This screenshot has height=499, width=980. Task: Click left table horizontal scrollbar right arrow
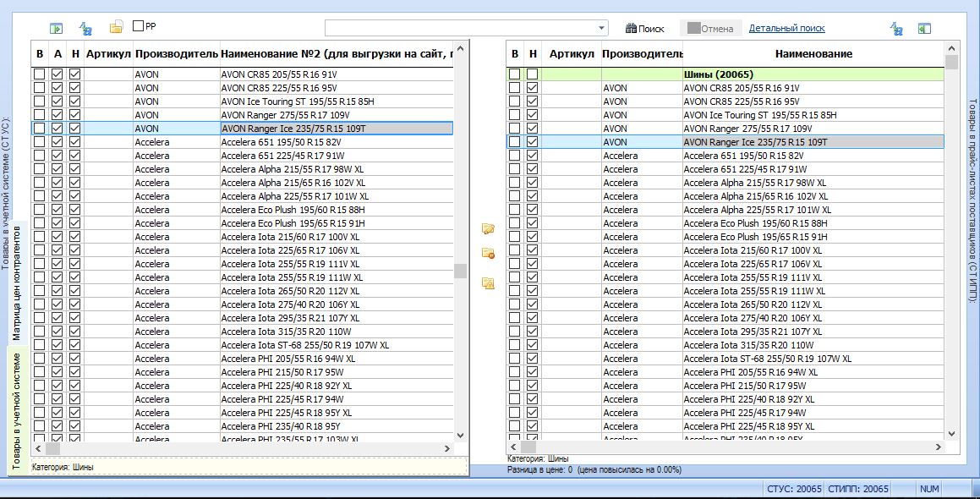[x=447, y=448]
